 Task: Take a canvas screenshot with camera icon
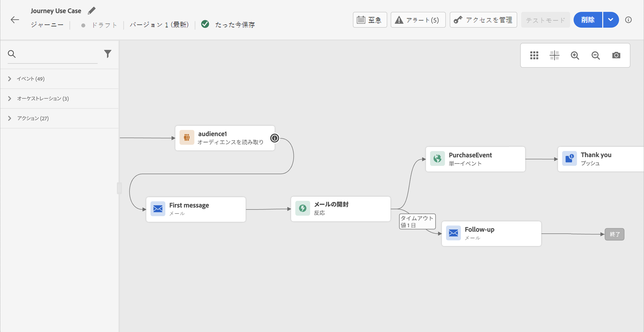616,55
